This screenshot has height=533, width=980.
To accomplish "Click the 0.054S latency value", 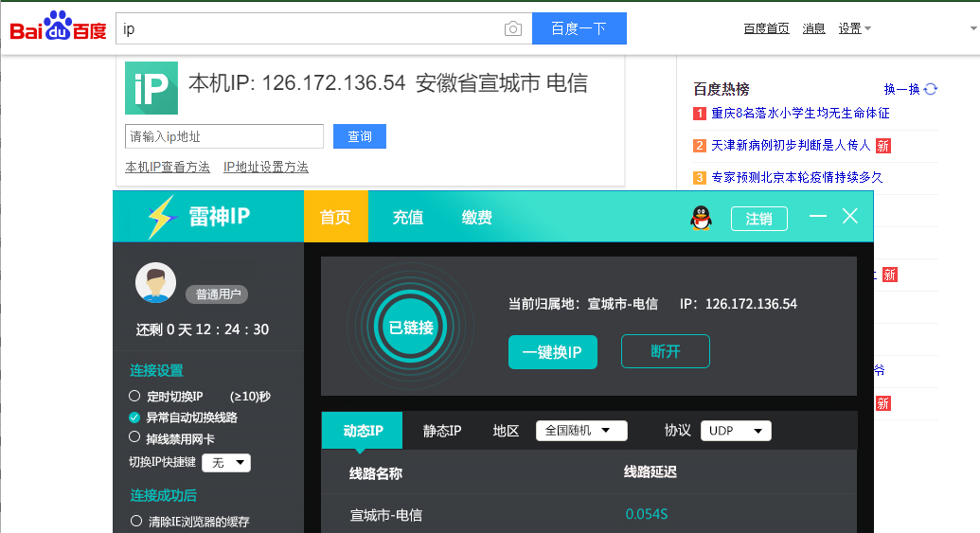I will point(647,514).
